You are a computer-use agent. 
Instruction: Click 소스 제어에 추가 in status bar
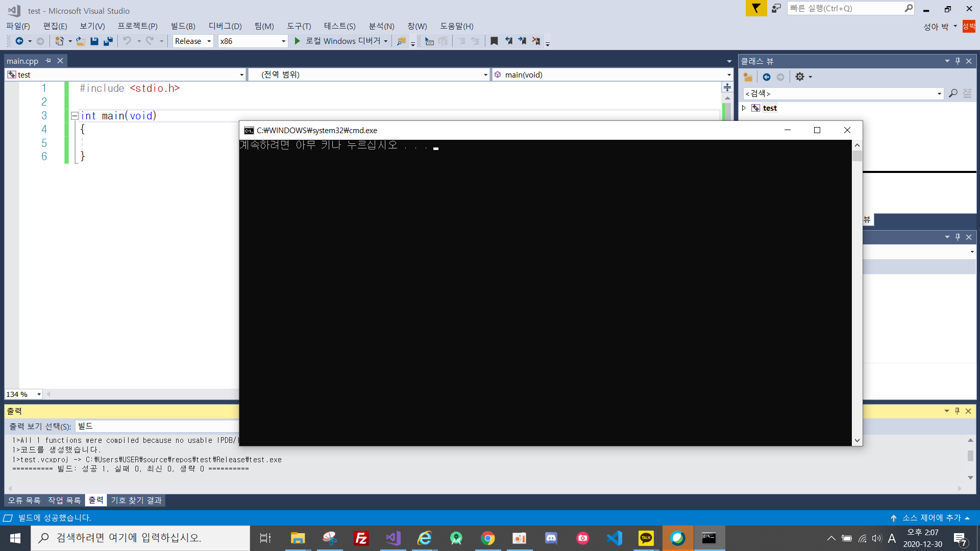[x=931, y=518]
